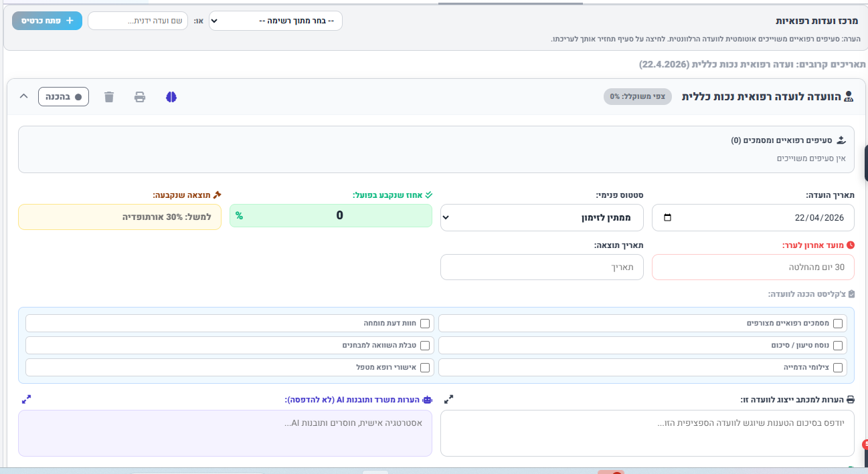Click the green אחוז שנקבע בפועל field
The width and height of the screenshot is (868, 474).
click(x=331, y=216)
